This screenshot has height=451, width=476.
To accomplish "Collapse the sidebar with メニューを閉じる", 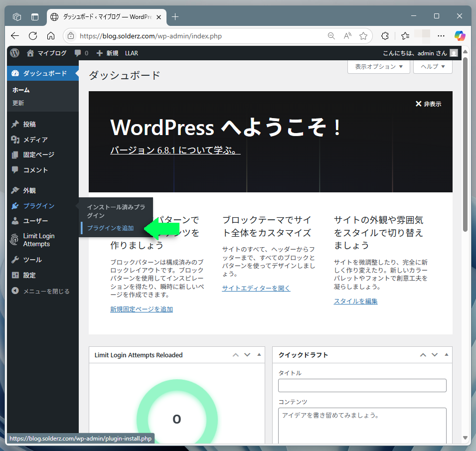I will click(x=46, y=291).
